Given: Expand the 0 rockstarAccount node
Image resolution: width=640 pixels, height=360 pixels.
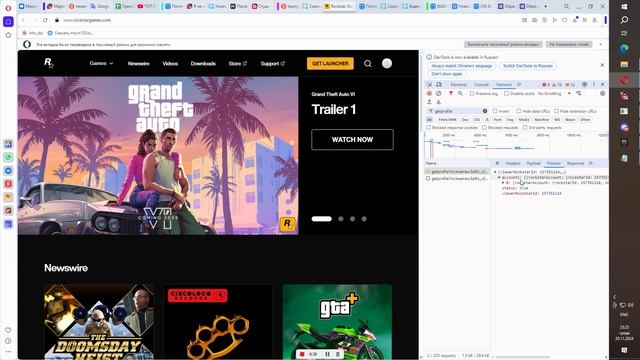Looking at the screenshot, I should 503,183.
